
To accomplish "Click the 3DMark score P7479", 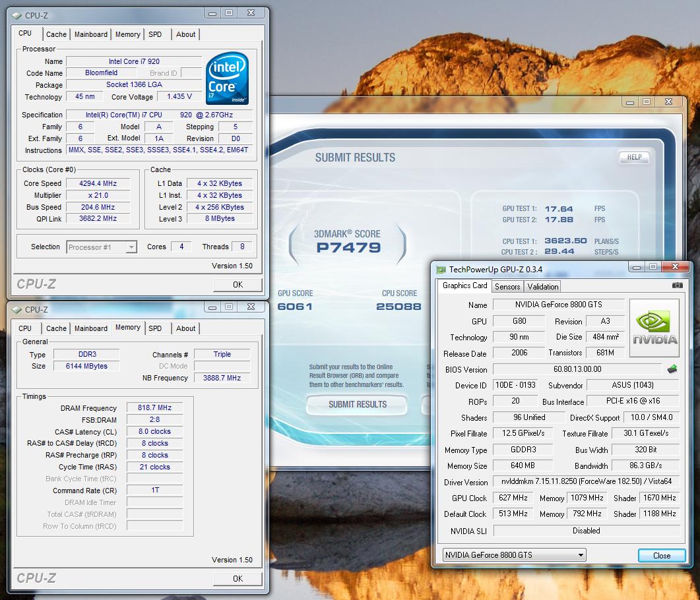I will click(348, 248).
